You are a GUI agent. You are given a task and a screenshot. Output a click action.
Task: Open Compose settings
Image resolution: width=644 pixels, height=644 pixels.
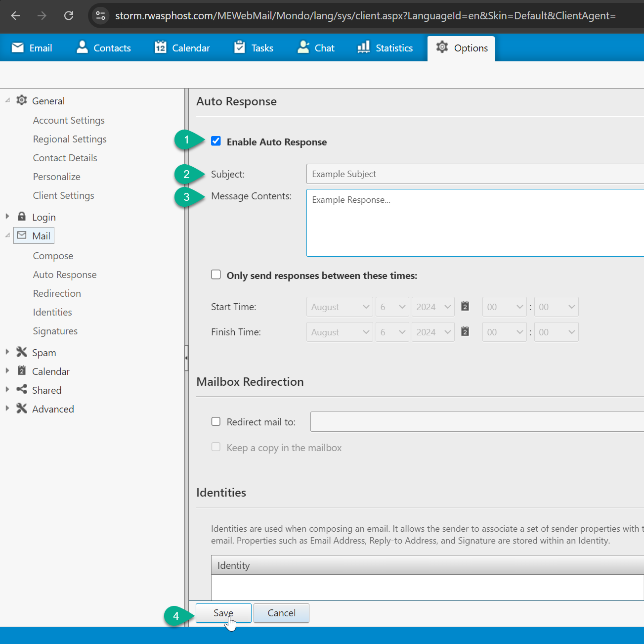[53, 256]
